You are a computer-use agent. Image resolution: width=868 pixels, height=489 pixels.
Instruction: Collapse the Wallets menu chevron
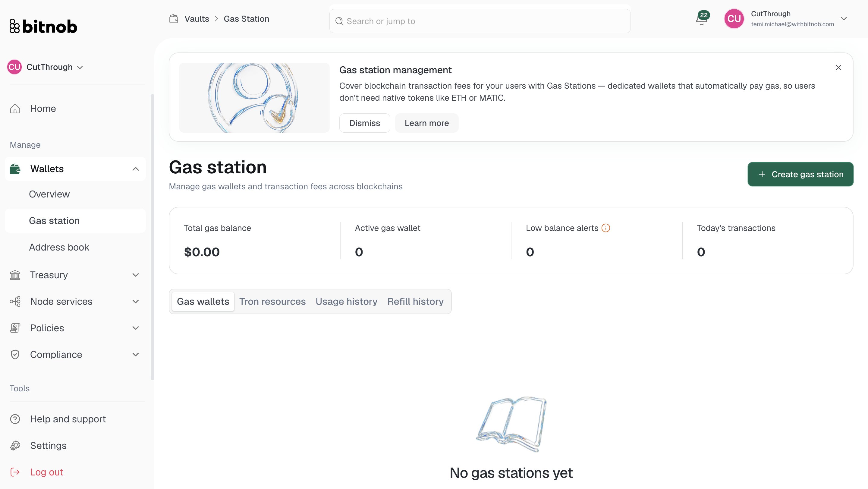point(135,169)
